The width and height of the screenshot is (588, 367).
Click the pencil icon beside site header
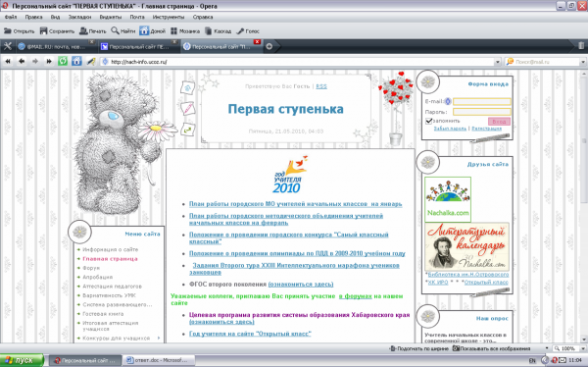tap(187, 109)
